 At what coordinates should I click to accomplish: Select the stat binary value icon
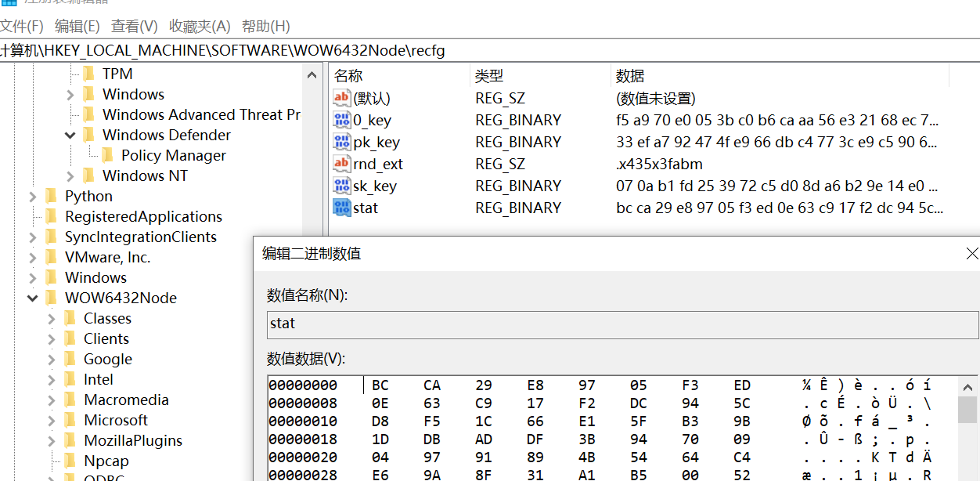tap(342, 208)
